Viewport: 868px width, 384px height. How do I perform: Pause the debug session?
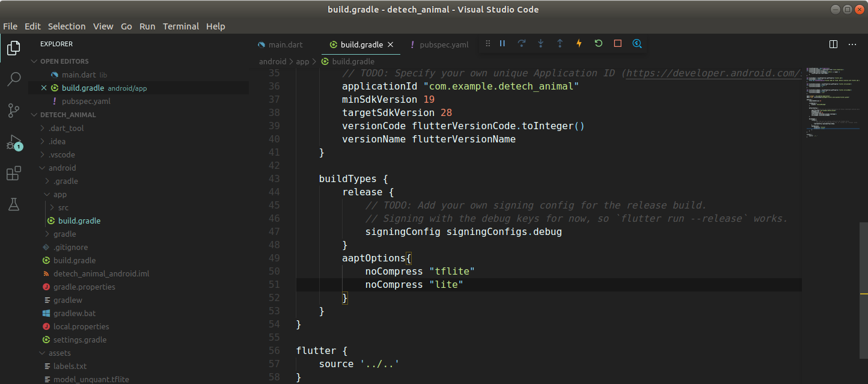(x=503, y=44)
